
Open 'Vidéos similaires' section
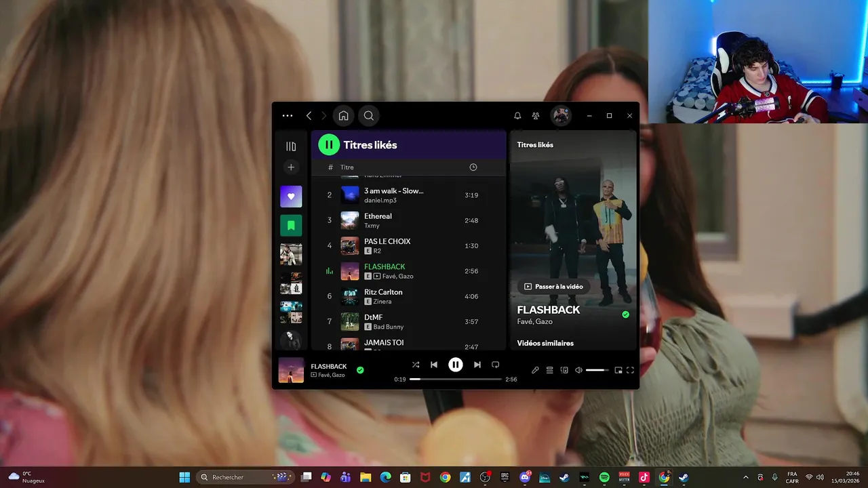(x=545, y=343)
